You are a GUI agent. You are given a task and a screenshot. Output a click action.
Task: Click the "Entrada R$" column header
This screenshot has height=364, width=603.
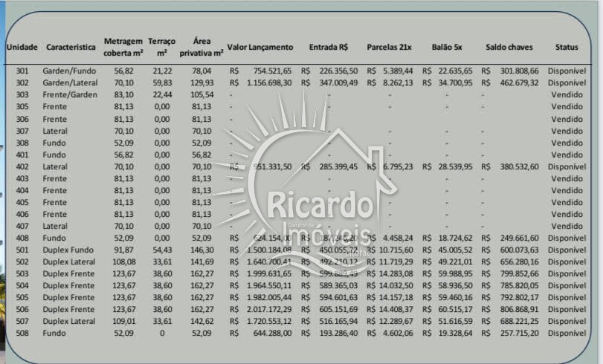point(329,47)
